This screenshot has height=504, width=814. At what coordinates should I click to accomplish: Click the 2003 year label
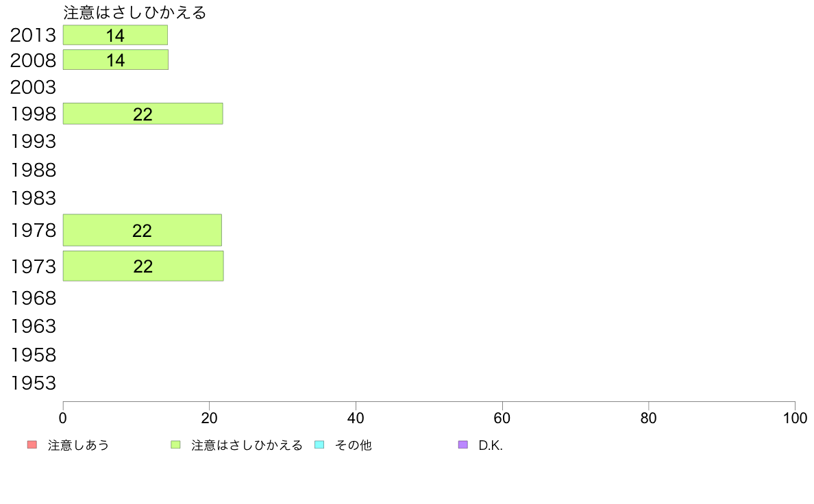pos(33,87)
